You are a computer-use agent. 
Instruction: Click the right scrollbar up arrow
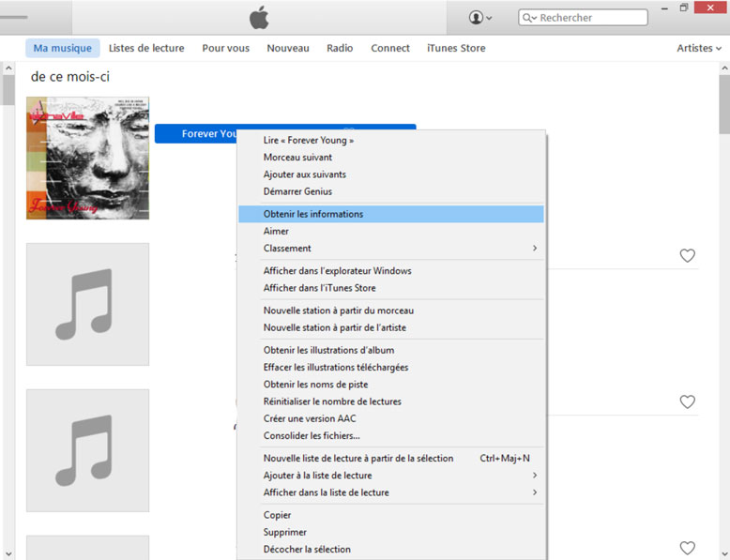[x=724, y=68]
